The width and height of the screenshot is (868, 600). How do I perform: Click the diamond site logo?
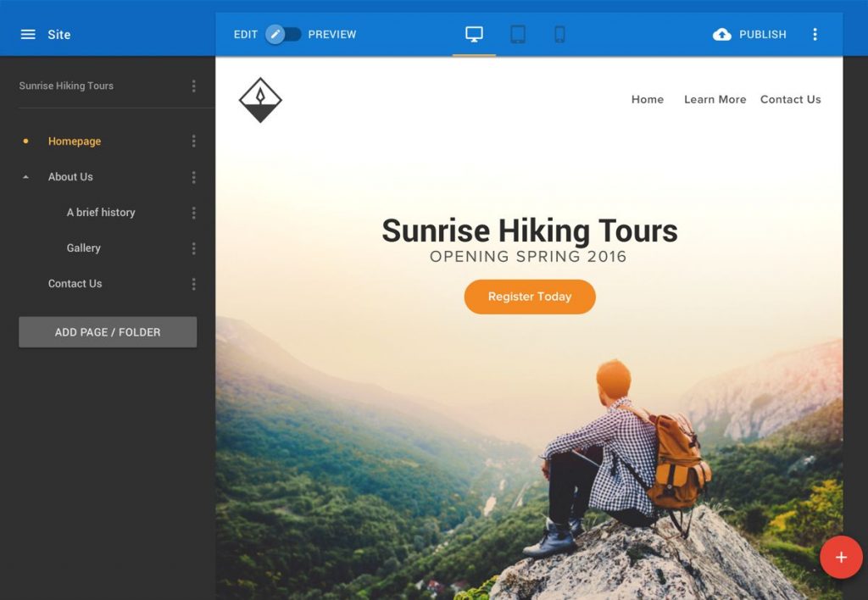pyautogui.click(x=259, y=98)
